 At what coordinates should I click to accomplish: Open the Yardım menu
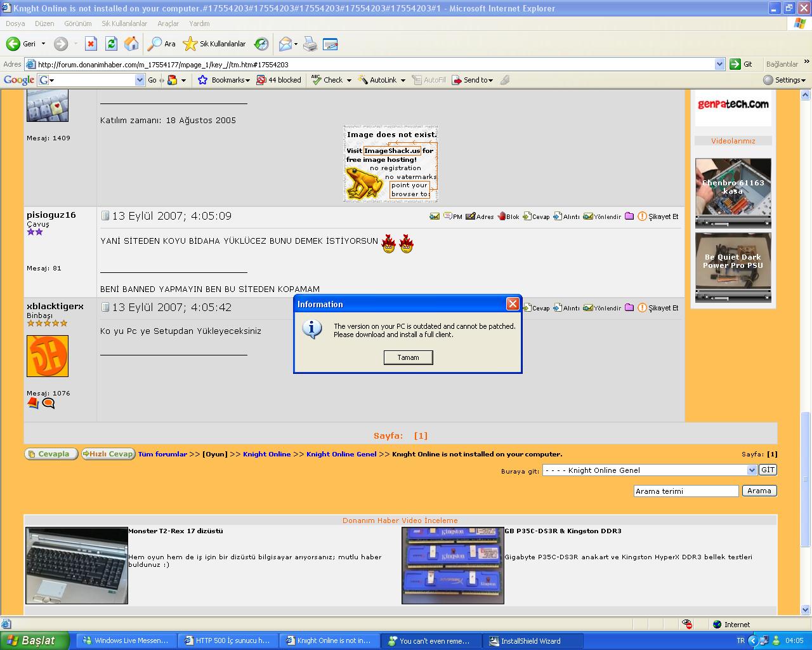coord(199,23)
